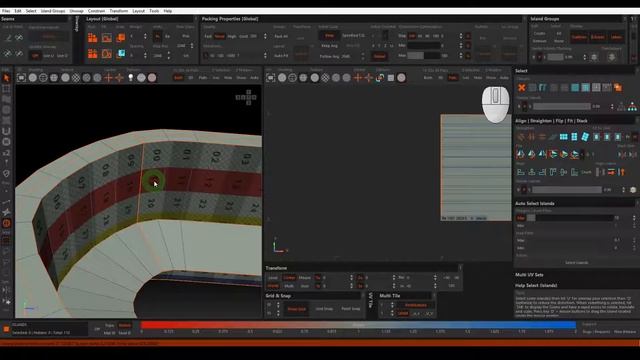Click the Select Islands button
The width and height of the screenshot is (640, 360).
pyautogui.click(x=576, y=263)
